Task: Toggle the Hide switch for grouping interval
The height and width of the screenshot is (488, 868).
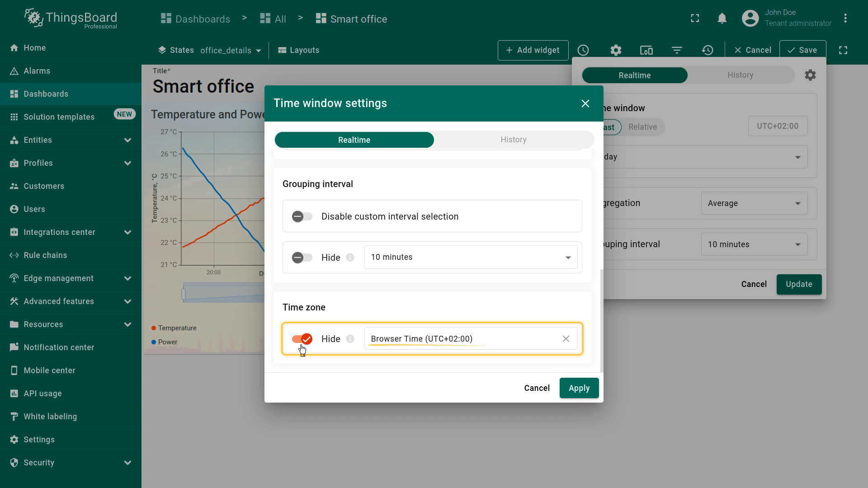Action: (302, 258)
